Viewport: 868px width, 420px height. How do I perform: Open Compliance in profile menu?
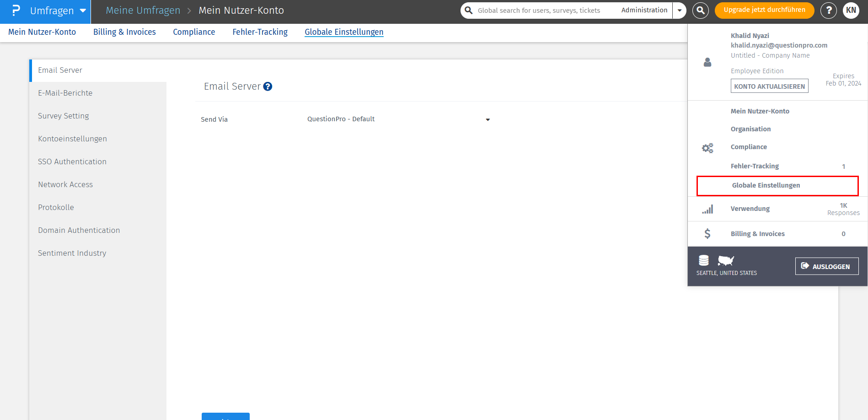point(749,147)
